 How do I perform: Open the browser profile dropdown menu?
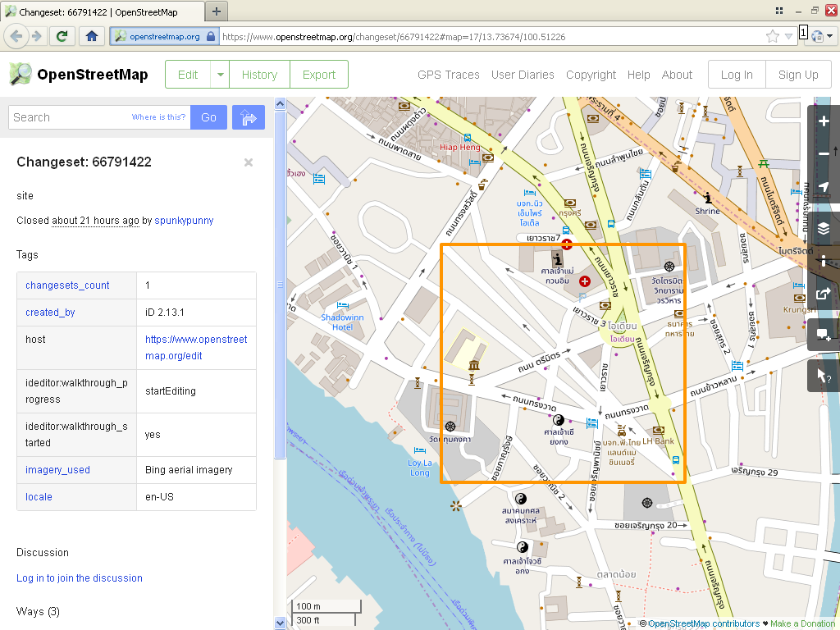[820, 36]
